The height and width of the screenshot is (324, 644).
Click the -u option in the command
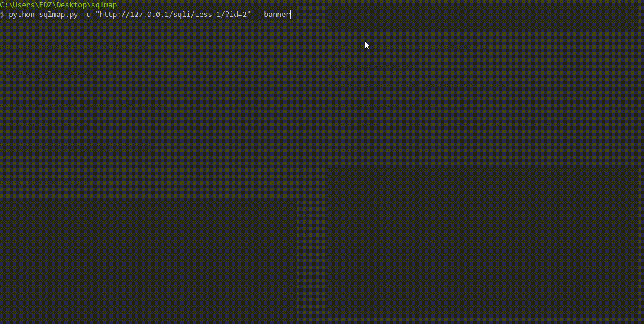(87, 15)
